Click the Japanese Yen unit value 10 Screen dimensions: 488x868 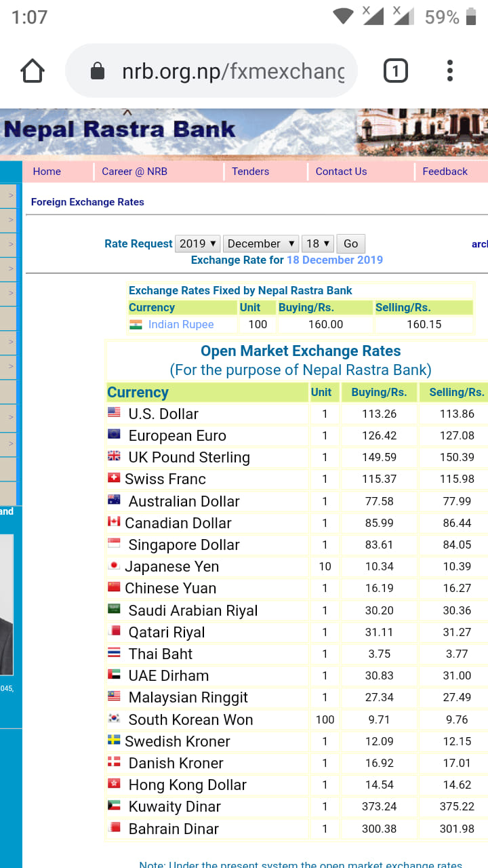click(x=325, y=566)
